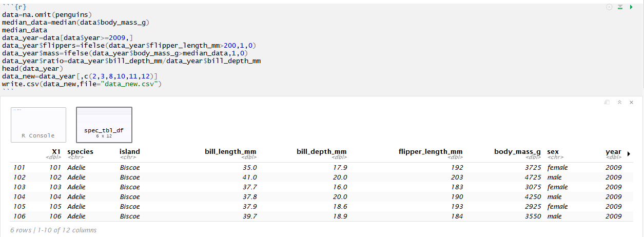Click the island column header
This screenshot has width=644, height=237.
130,152
